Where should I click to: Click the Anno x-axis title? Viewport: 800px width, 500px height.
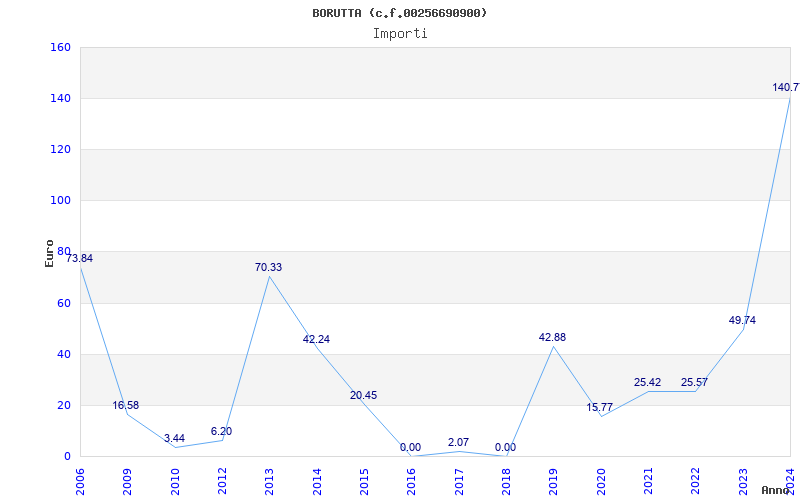click(x=776, y=490)
